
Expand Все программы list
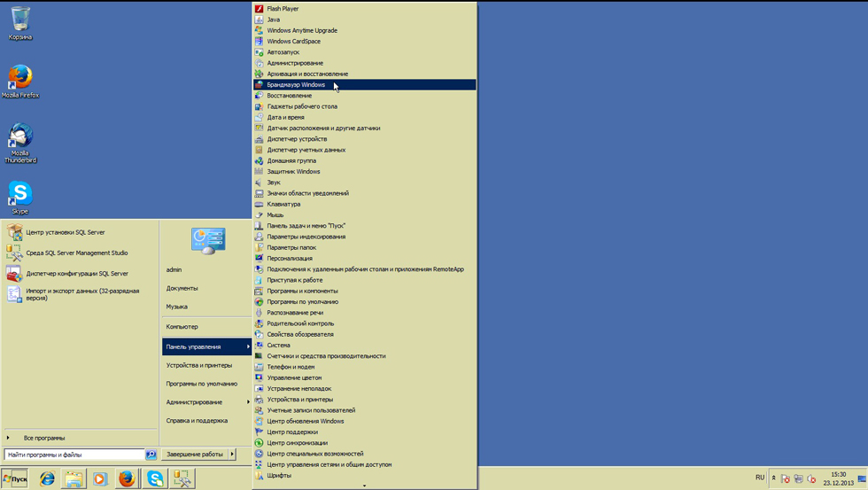(44, 438)
